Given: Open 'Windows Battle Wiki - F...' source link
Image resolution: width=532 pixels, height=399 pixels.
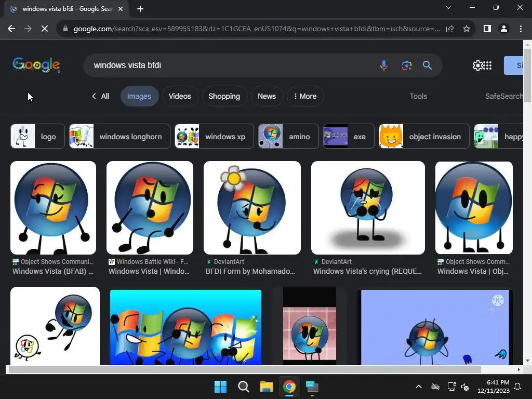Looking at the screenshot, I should pyautogui.click(x=152, y=262).
